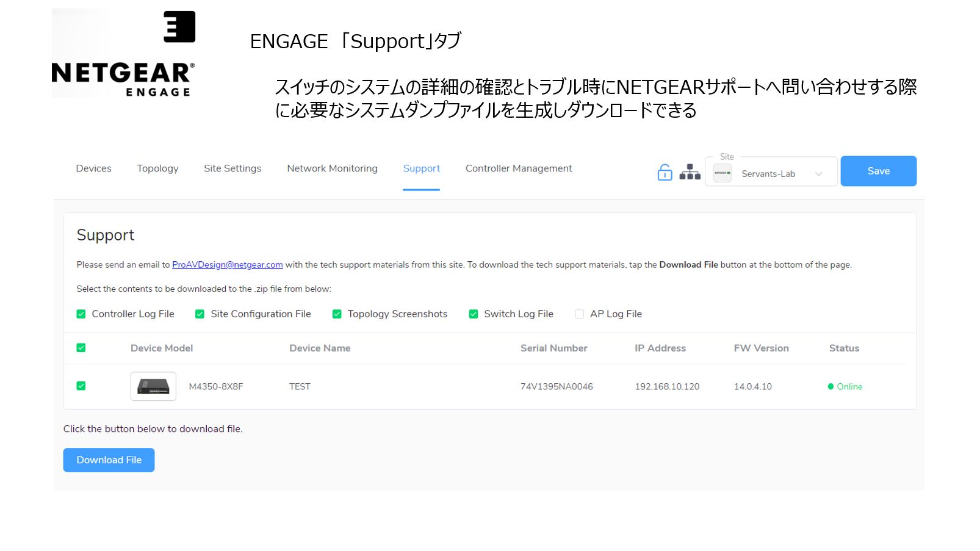The image size is (980, 551).
Task: Open the network topology icon
Action: (690, 172)
